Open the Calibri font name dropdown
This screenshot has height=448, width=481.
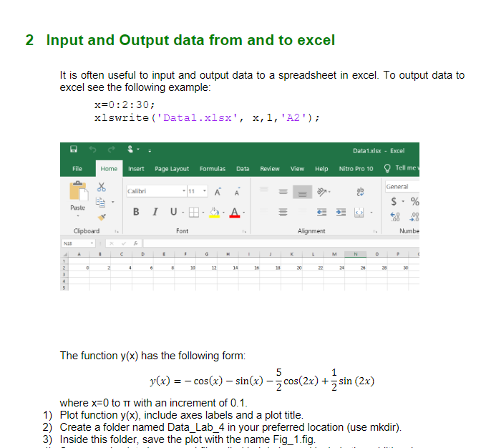point(184,191)
